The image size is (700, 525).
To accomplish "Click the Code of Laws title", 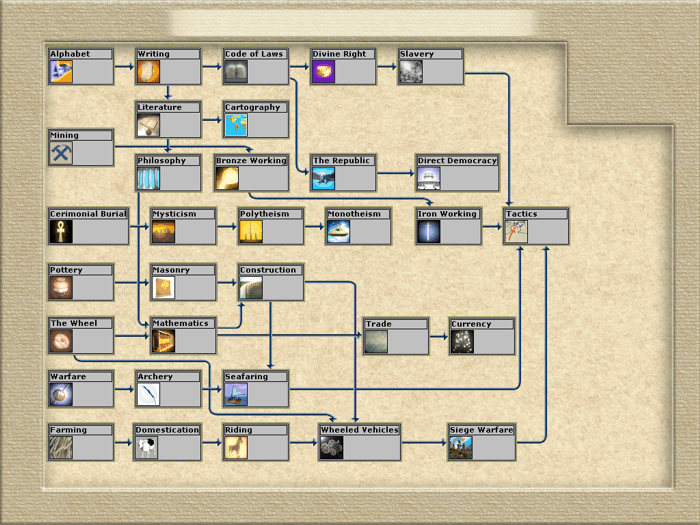I will pos(254,54).
